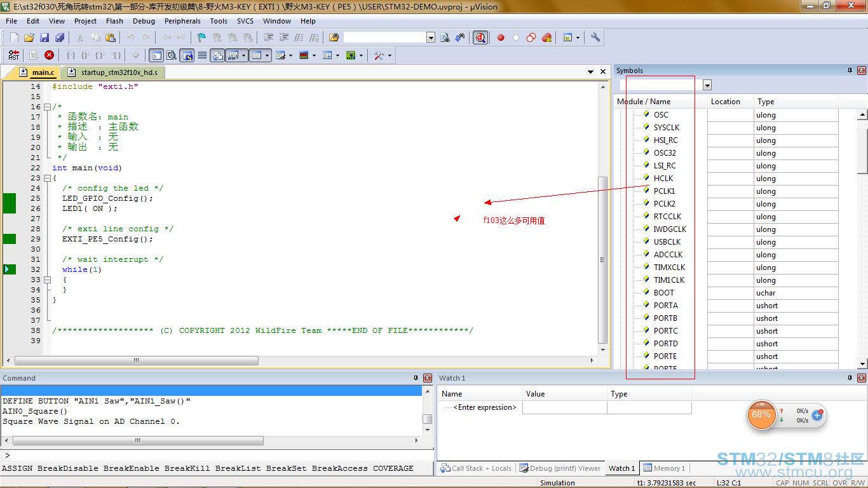Insert a breakpoint with the red dot icon
Screen dimensions: 868x488
click(501, 37)
